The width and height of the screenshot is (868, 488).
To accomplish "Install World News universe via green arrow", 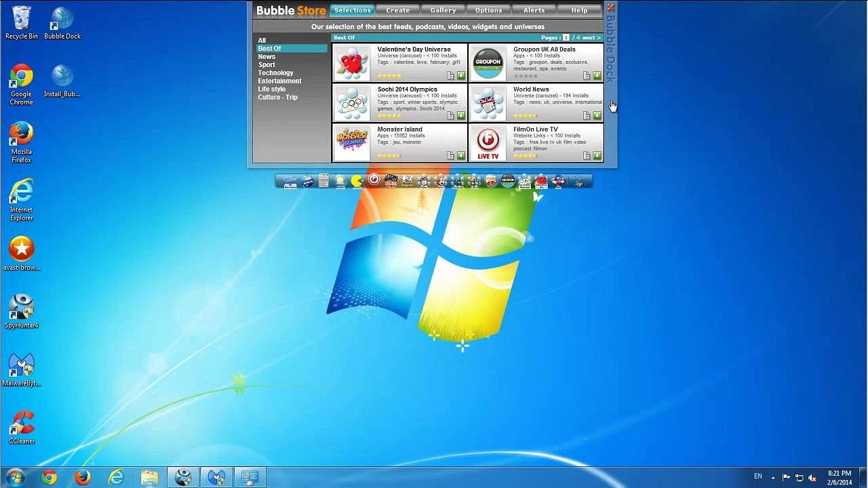I will (597, 115).
